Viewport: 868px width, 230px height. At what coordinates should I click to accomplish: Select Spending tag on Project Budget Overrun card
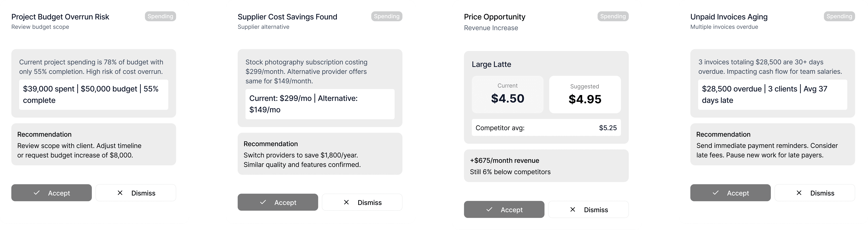[x=160, y=16]
